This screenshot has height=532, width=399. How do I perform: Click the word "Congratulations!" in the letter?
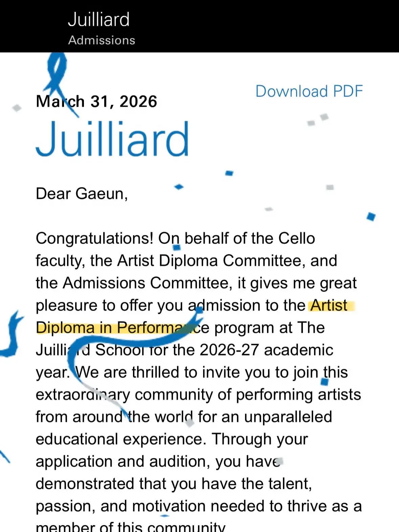(x=94, y=239)
